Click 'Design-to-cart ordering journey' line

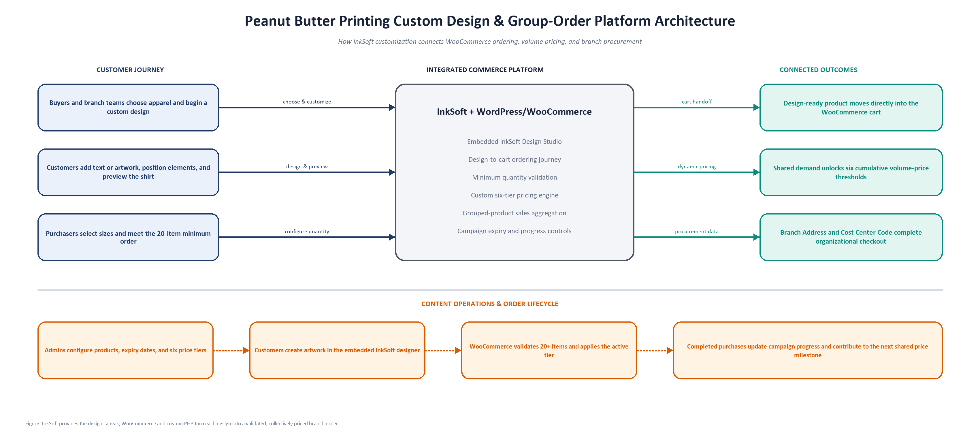514,159
